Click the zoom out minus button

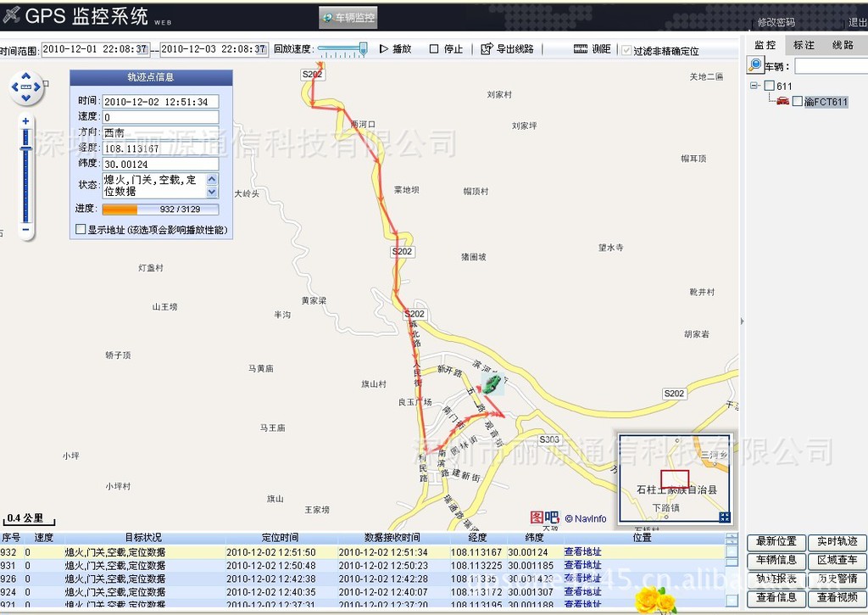26,229
